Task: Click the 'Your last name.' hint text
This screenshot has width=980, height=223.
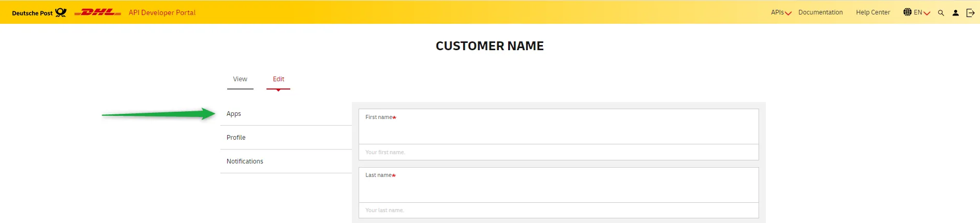Action: tap(384, 210)
